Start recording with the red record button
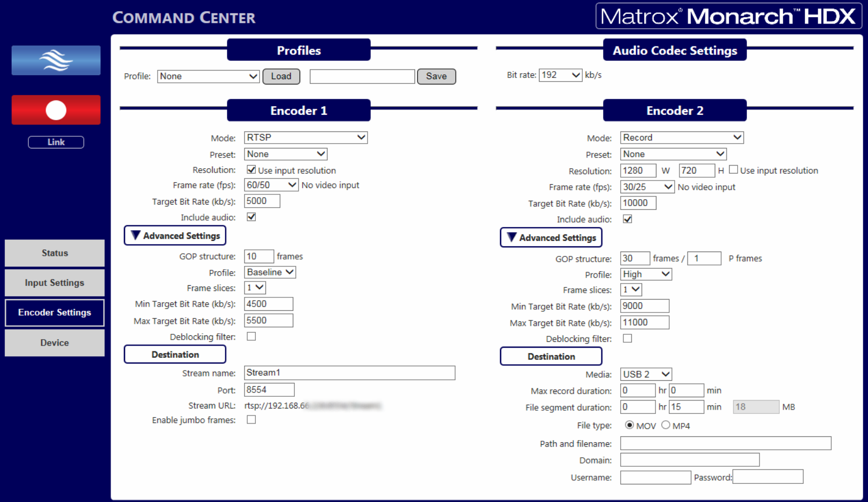 click(56, 110)
